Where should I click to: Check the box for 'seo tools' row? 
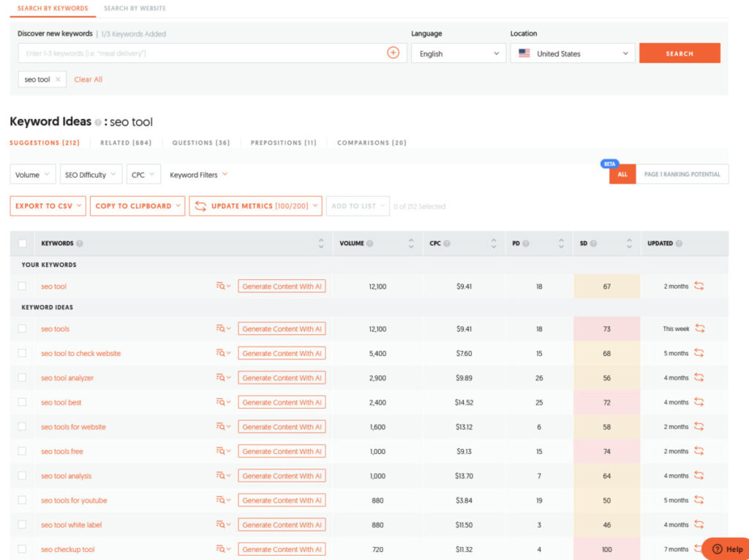[x=22, y=328]
